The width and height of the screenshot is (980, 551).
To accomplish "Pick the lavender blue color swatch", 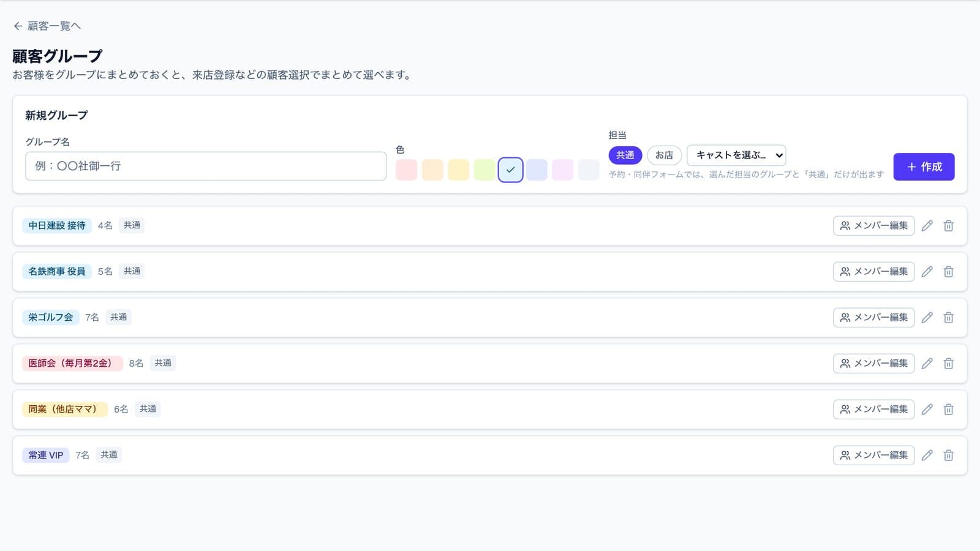I will pos(537,170).
